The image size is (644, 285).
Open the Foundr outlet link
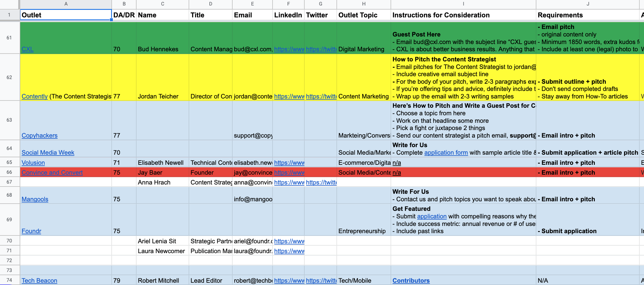pos(31,231)
